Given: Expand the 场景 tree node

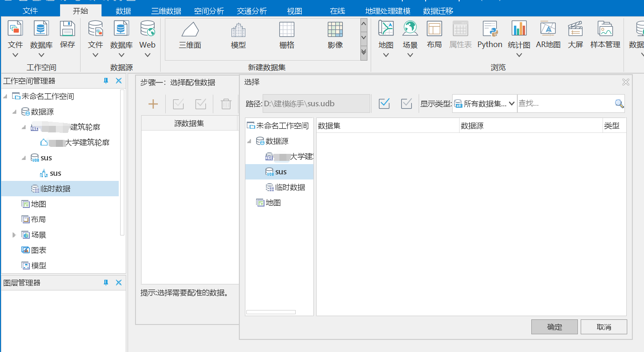Looking at the screenshot, I should (x=14, y=235).
